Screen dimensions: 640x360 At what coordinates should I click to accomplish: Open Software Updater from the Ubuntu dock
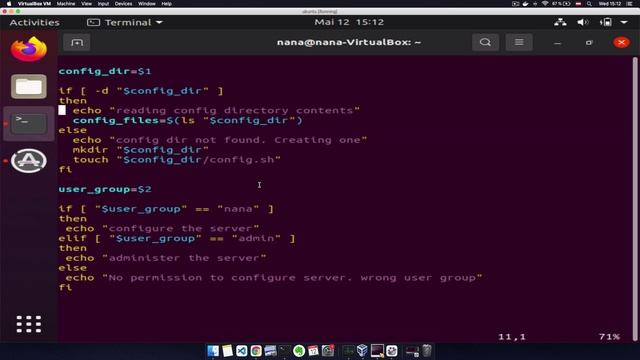click(x=29, y=160)
